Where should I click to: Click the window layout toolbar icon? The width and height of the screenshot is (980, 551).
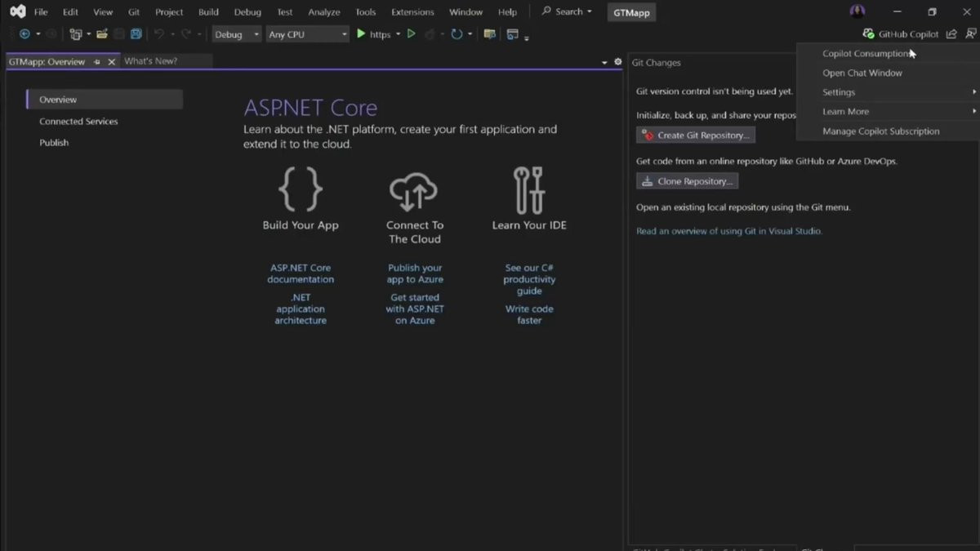513,34
